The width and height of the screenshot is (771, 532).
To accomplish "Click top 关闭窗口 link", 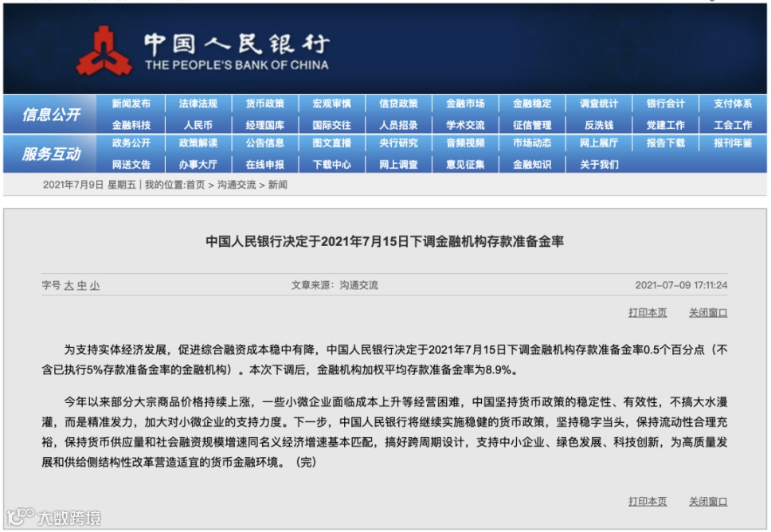I will pos(708,313).
